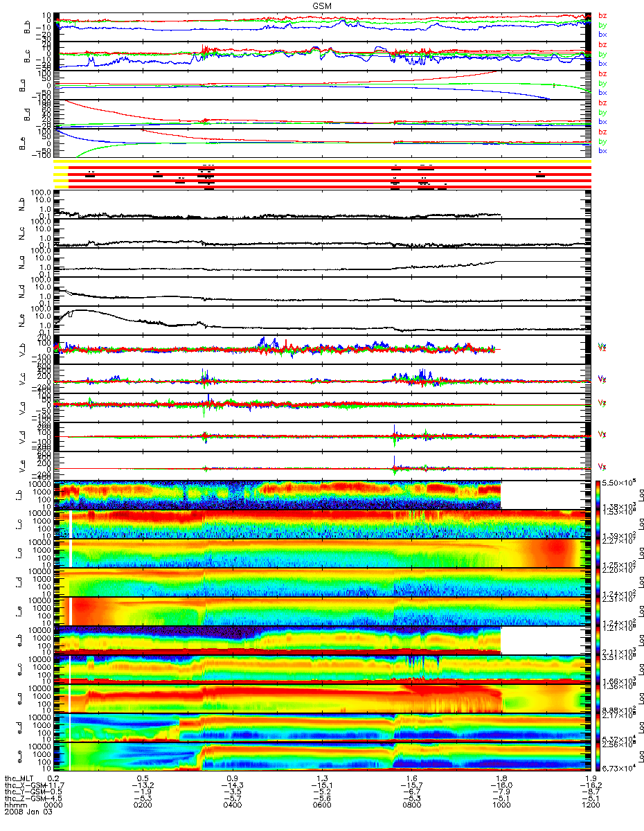This screenshot has height=831, width=644.
Task: Choose the bx legend of B_e panel
Action: click(x=602, y=150)
